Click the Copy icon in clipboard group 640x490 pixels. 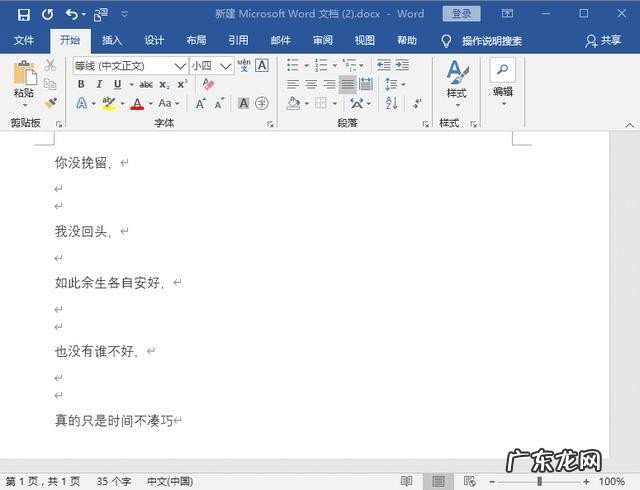tap(50, 84)
